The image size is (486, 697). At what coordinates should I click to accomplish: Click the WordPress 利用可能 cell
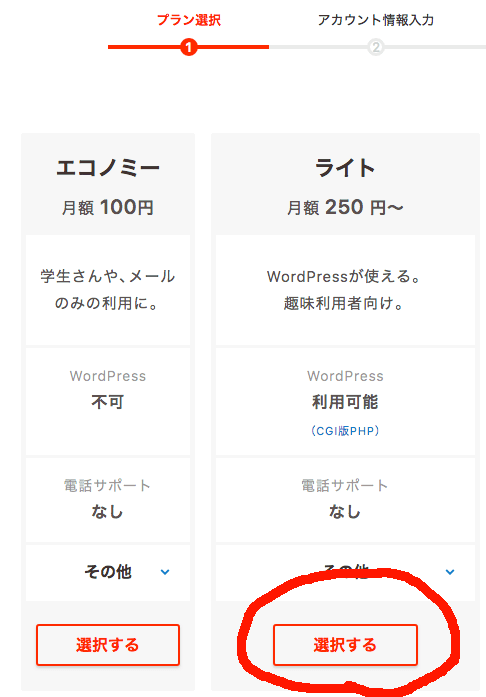[x=345, y=401]
